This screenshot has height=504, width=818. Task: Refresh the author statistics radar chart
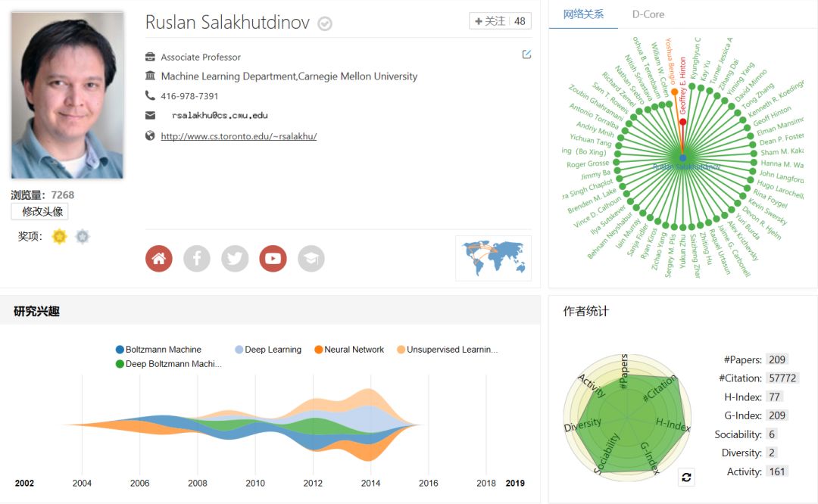[686, 477]
